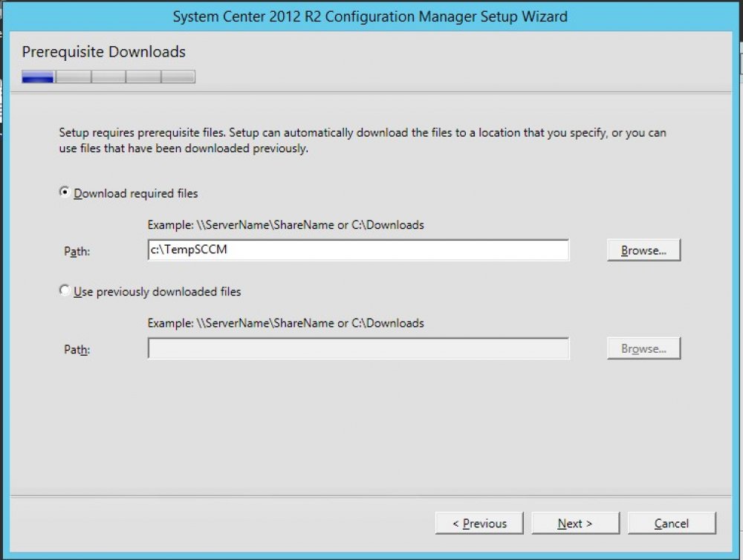Viewport: 743px width, 560px height.
Task: Click the example text above the disabled path field
Action: tap(286, 323)
